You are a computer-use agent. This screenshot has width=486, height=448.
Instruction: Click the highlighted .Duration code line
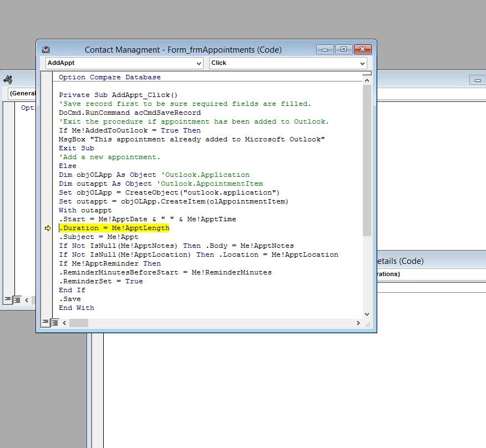tap(114, 228)
